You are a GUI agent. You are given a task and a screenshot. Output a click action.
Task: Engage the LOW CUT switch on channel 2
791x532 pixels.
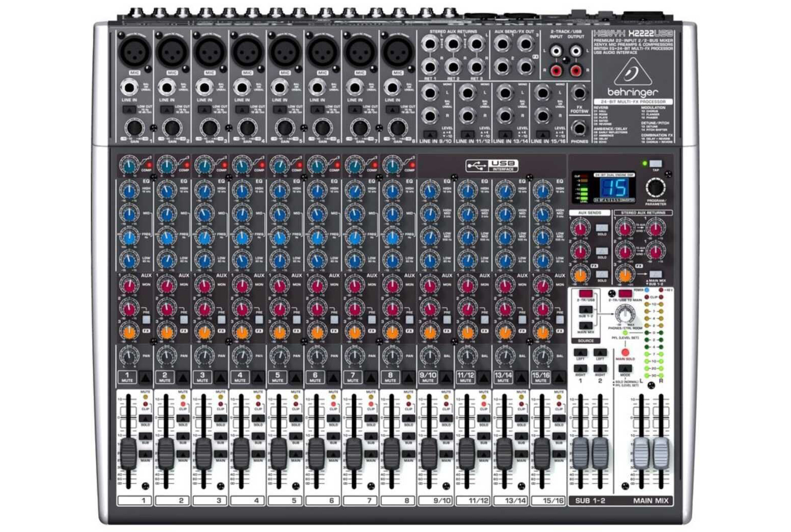166,110
